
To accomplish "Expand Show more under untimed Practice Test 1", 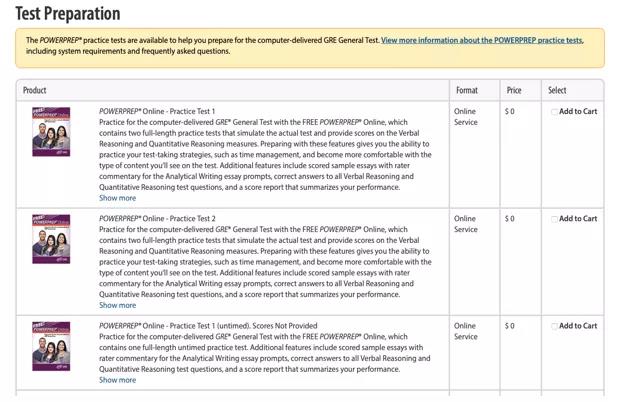I will (x=117, y=380).
